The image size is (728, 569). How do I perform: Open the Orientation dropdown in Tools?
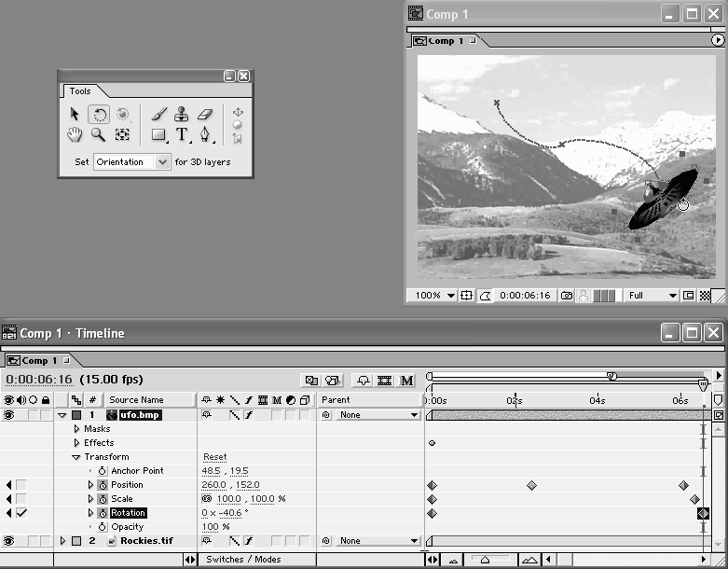163,162
